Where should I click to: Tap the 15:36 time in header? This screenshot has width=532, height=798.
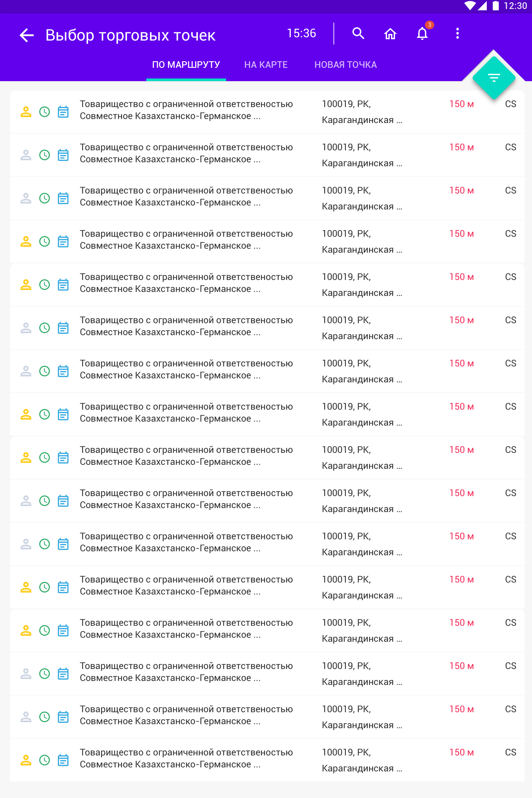pos(301,33)
